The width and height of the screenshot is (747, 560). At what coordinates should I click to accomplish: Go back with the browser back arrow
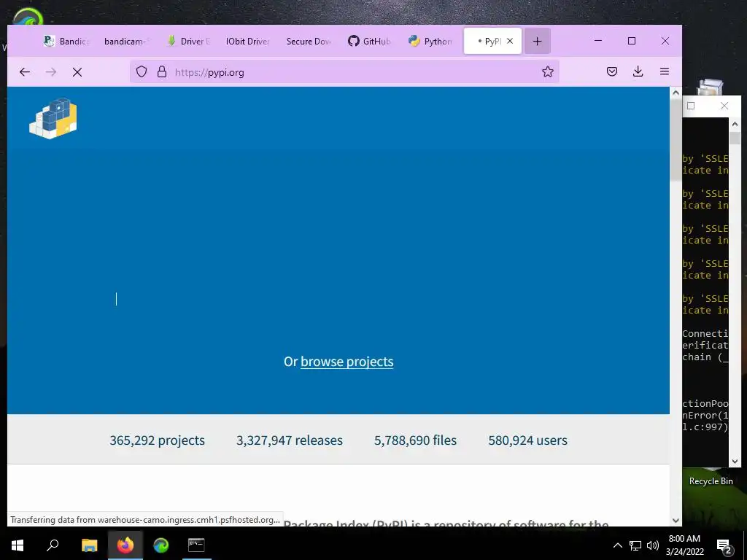click(x=25, y=72)
